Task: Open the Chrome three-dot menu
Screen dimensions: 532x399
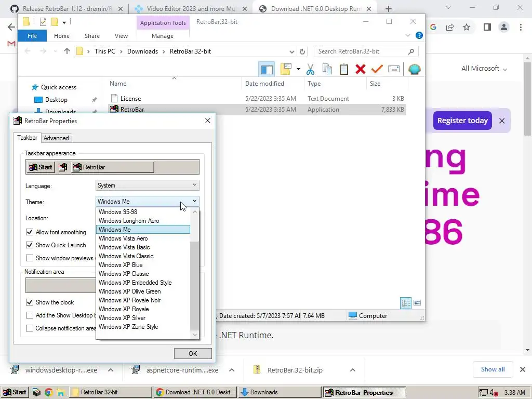Action: (x=521, y=27)
